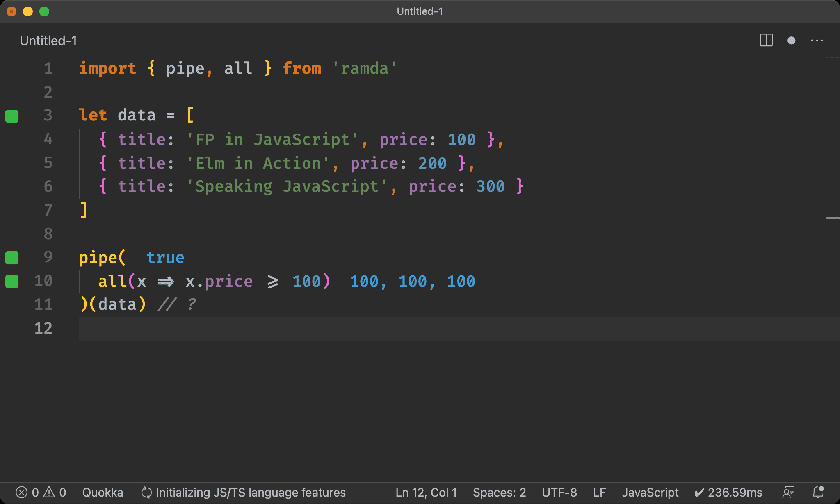Screen dimensions: 840x504
Task: Click the yellow minimize window button
Action: [x=28, y=11]
